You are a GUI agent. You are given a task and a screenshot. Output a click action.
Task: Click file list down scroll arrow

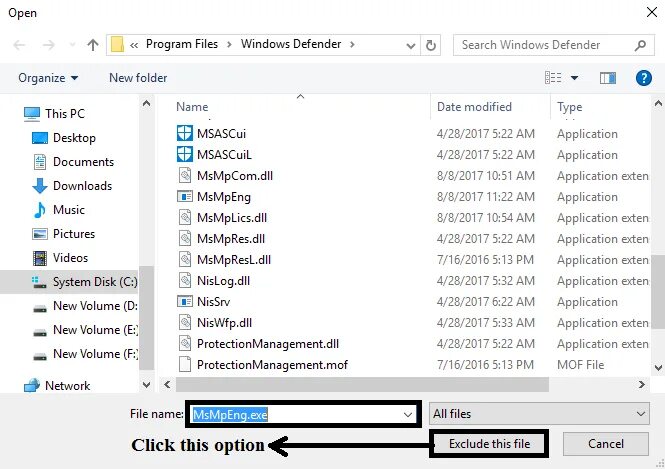(658, 368)
